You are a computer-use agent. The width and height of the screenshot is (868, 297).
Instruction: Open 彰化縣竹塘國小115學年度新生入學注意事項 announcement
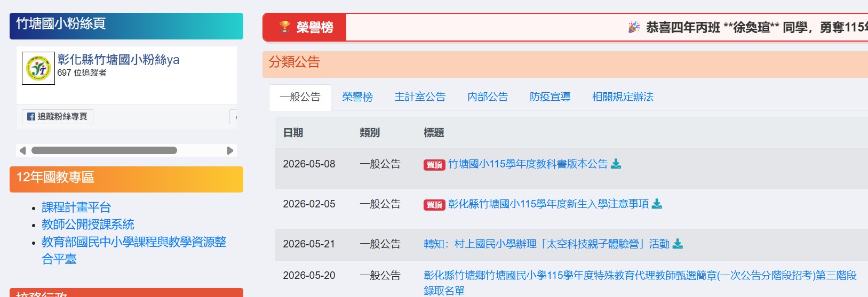tap(548, 204)
